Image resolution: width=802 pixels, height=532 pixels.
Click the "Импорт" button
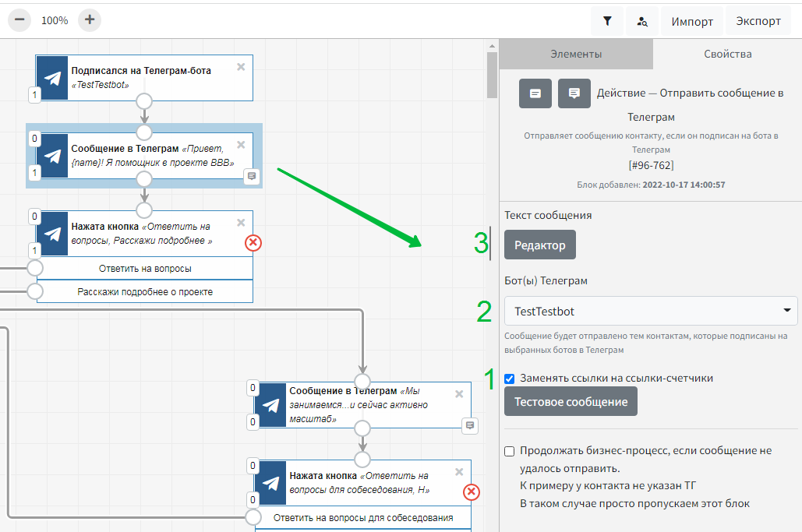click(x=692, y=21)
